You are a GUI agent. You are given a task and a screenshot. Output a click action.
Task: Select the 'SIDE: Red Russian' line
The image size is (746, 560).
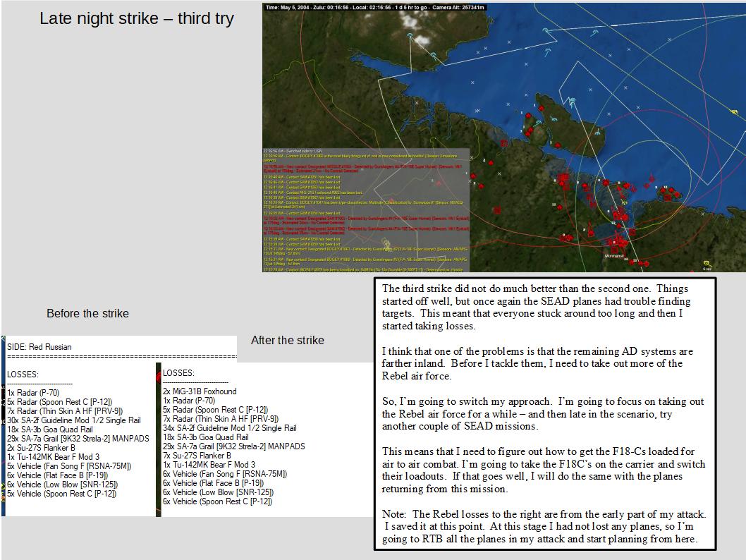(x=39, y=347)
